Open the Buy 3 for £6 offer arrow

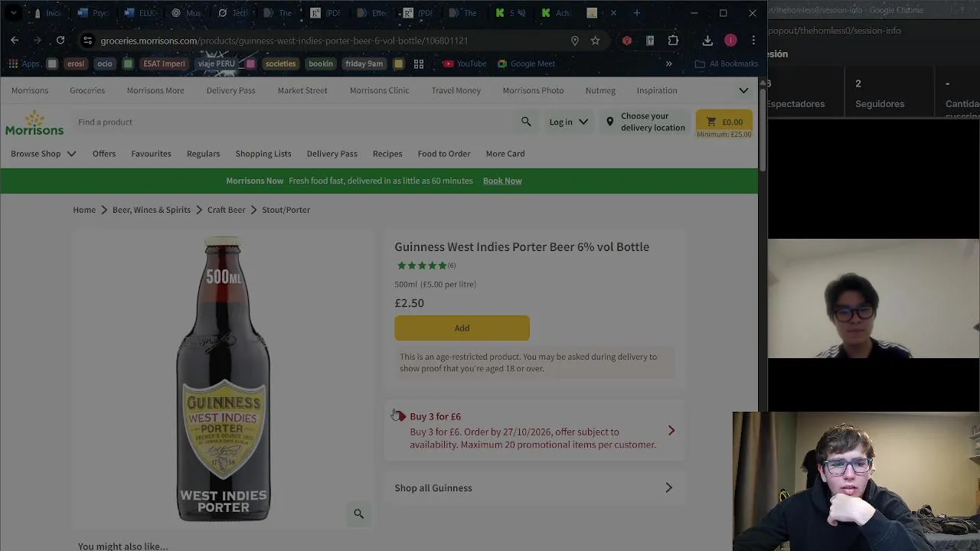click(671, 430)
